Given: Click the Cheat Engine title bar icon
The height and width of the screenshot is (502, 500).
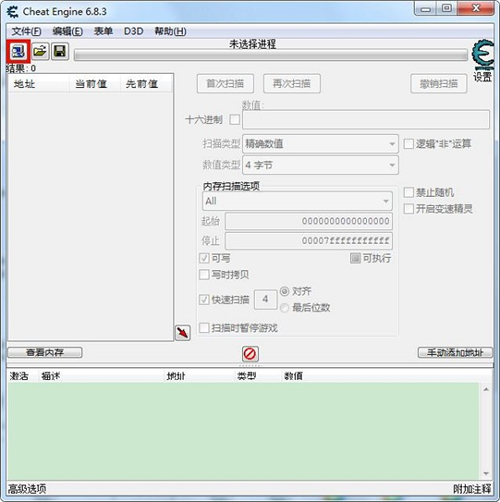Looking at the screenshot, I should pyautogui.click(x=13, y=12).
